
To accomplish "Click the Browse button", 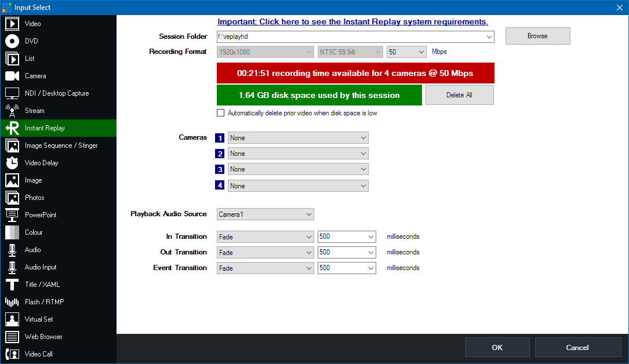I will pyautogui.click(x=537, y=36).
